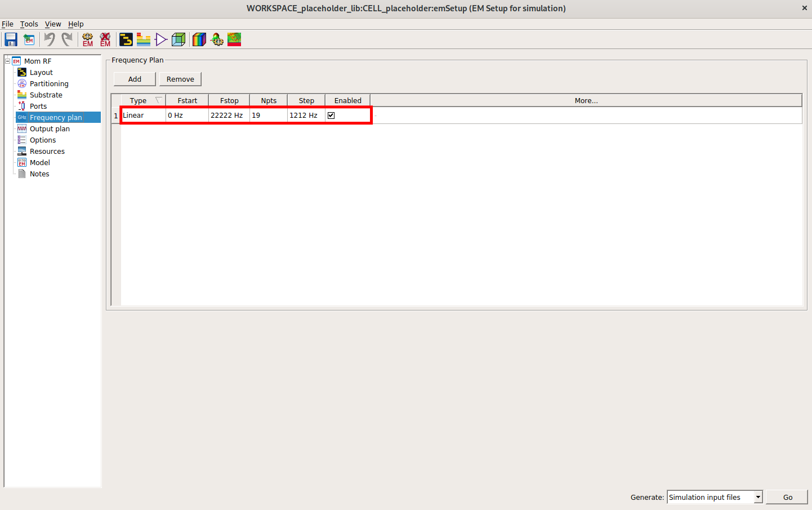Select Model in the setup tree
This screenshot has height=510, width=812.
tap(40, 162)
